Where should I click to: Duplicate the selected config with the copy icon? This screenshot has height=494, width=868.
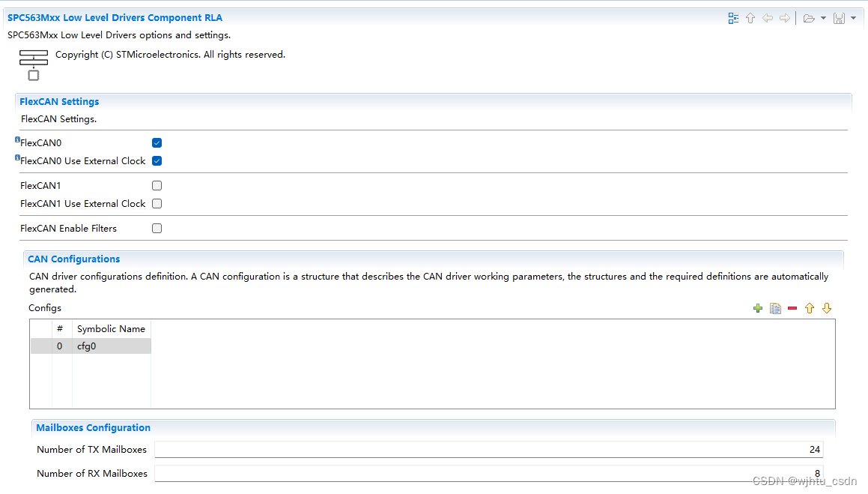(x=775, y=309)
